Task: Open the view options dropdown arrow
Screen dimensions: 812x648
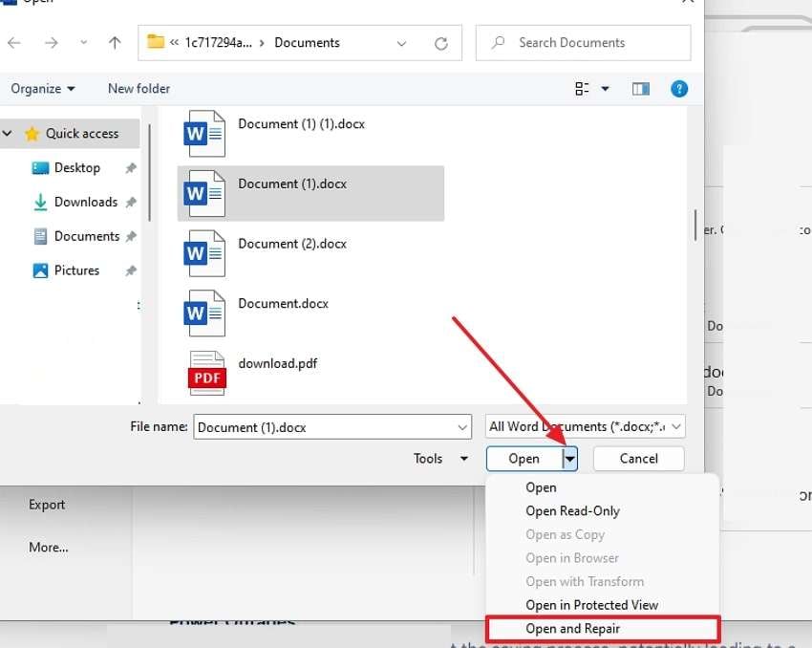Action: (x=605, y=89)
